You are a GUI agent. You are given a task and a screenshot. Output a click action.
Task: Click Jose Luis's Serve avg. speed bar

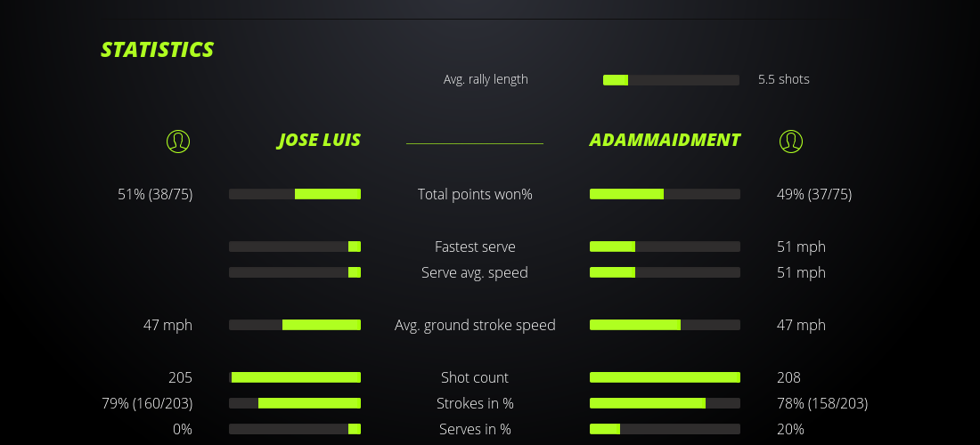pyautogui.click(x=295, y=272)
